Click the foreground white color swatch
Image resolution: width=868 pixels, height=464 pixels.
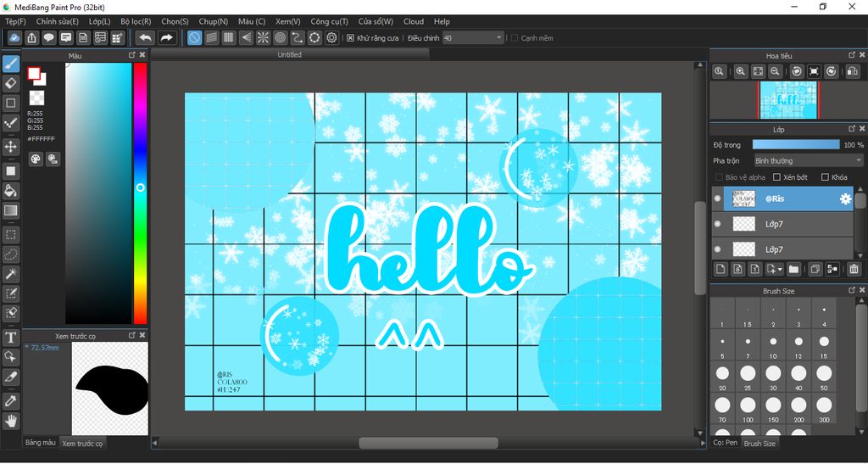[x=33, y=73]
